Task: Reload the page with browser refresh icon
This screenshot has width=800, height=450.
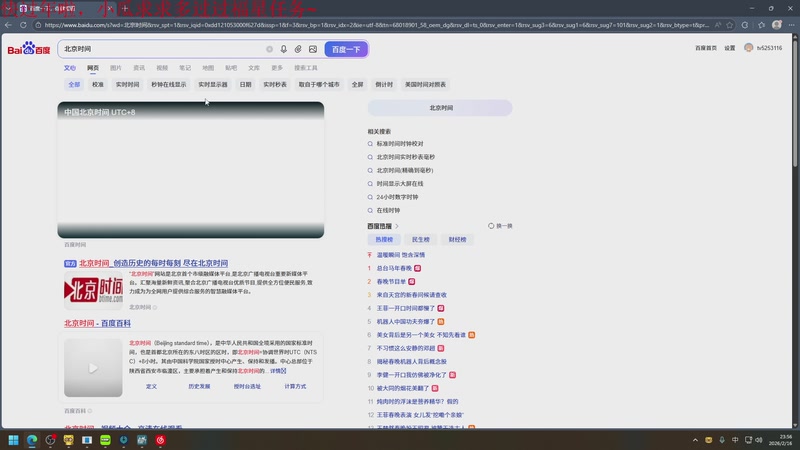Action: coord(23,24)
